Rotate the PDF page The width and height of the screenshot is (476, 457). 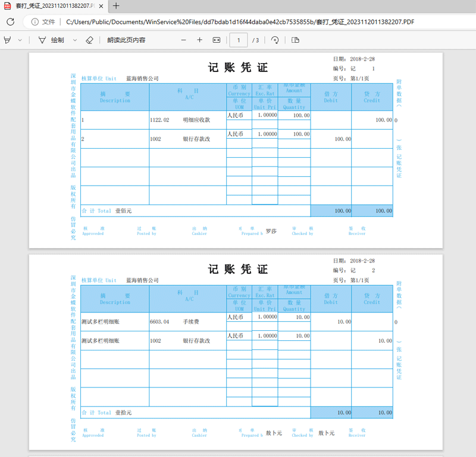(275, 40)
